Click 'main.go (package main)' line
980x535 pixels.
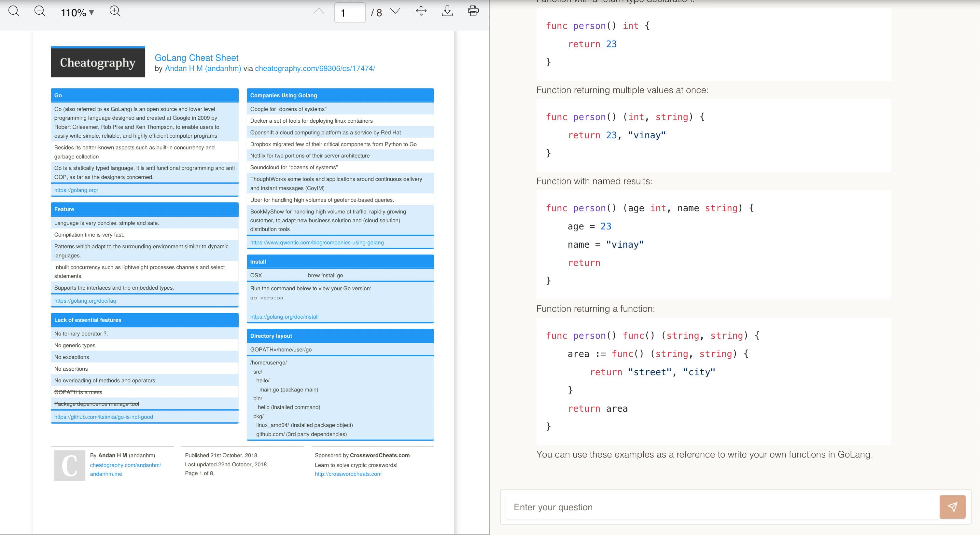[x=288, y=389]
